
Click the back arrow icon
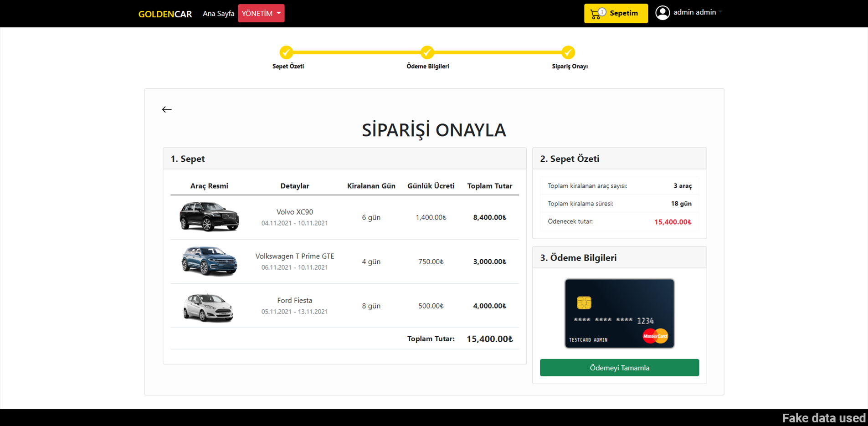pos(167,109)
